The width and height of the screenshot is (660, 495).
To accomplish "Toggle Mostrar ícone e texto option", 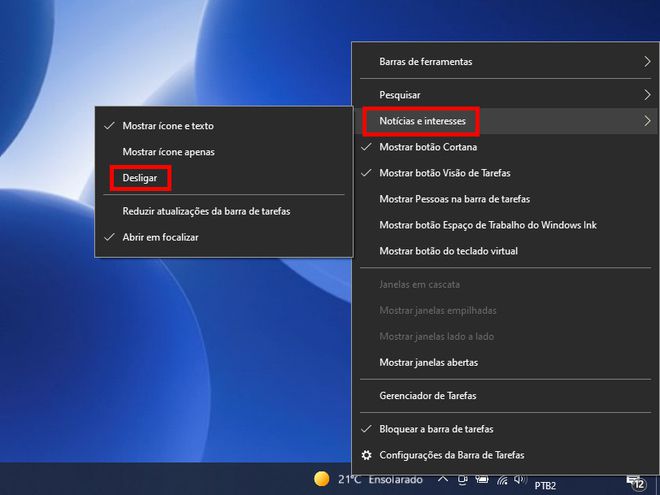I will [224, 126].
